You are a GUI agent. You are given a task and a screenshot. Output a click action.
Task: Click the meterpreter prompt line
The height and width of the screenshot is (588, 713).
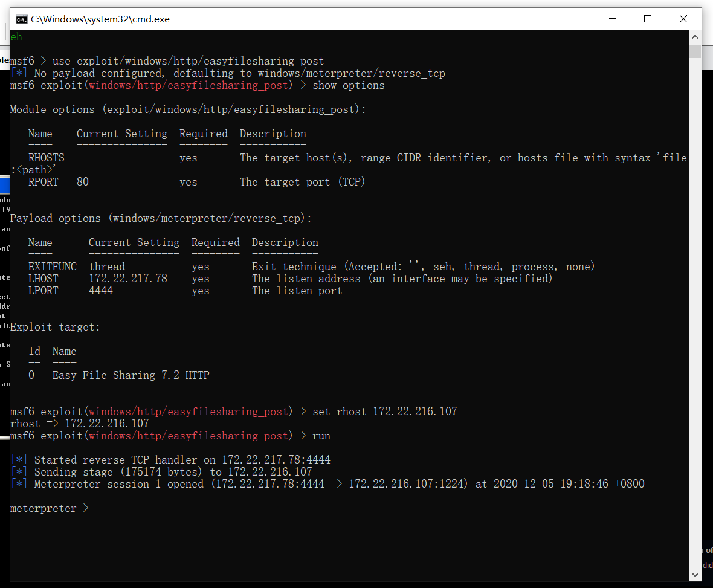(49, 508)
